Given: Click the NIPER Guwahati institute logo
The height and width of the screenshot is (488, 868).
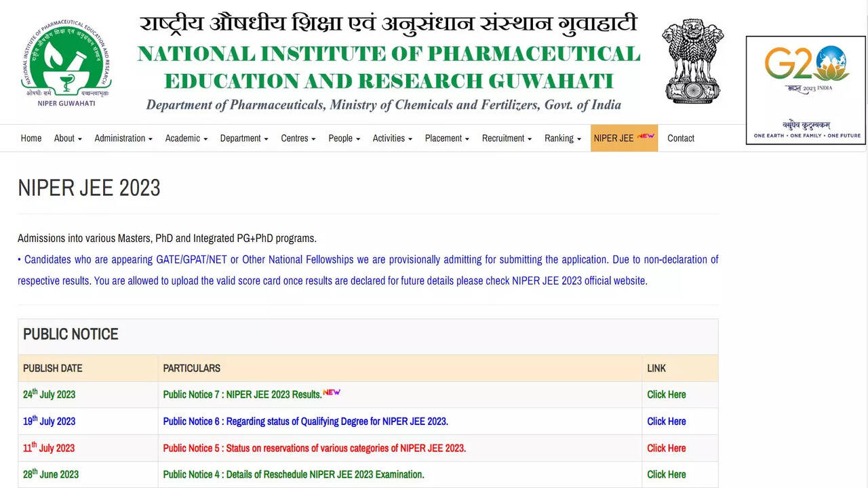Looking at the screenshot, I should point(66,61).
